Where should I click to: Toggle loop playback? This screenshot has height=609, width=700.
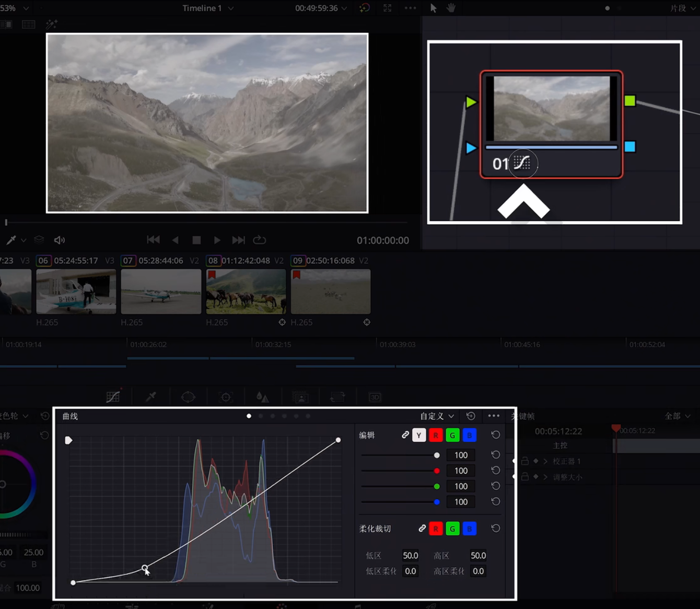coord(260,240)
